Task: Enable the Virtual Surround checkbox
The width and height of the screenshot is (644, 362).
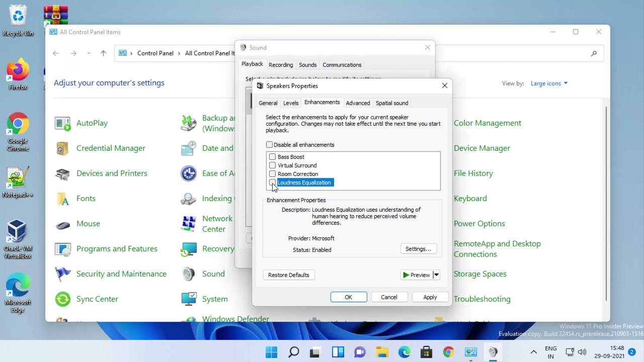Action: (x=272, y=165)
